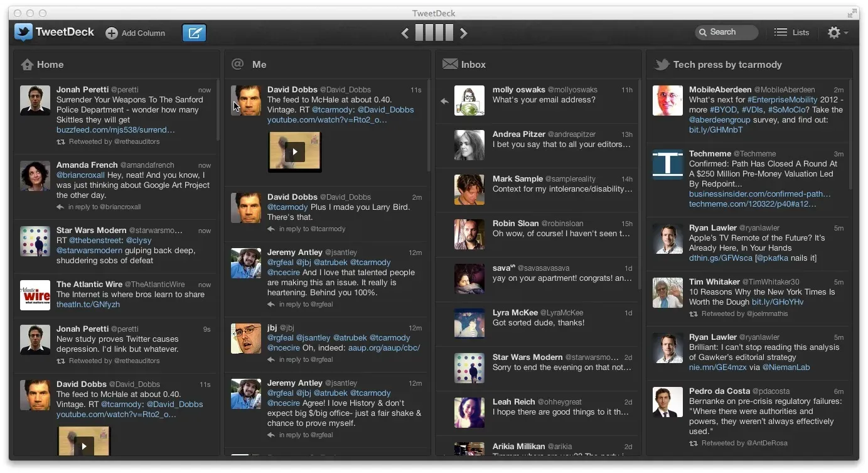This screenshot has height=473, width=868.
Task: Open the dthin.gs/GFWsca link
Action: click(721, 258)
